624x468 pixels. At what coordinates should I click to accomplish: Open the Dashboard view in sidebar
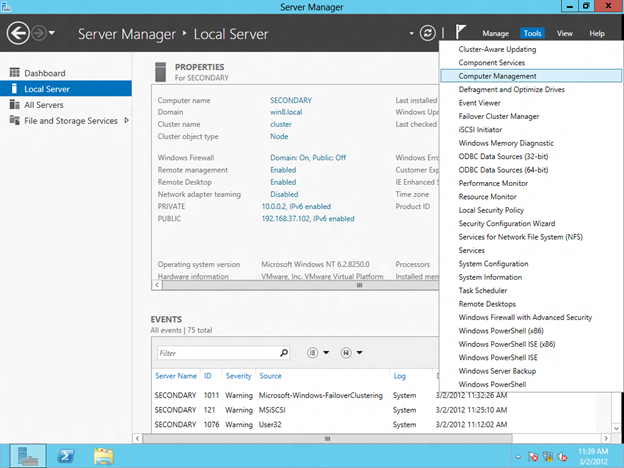click(x=44, y=73)
